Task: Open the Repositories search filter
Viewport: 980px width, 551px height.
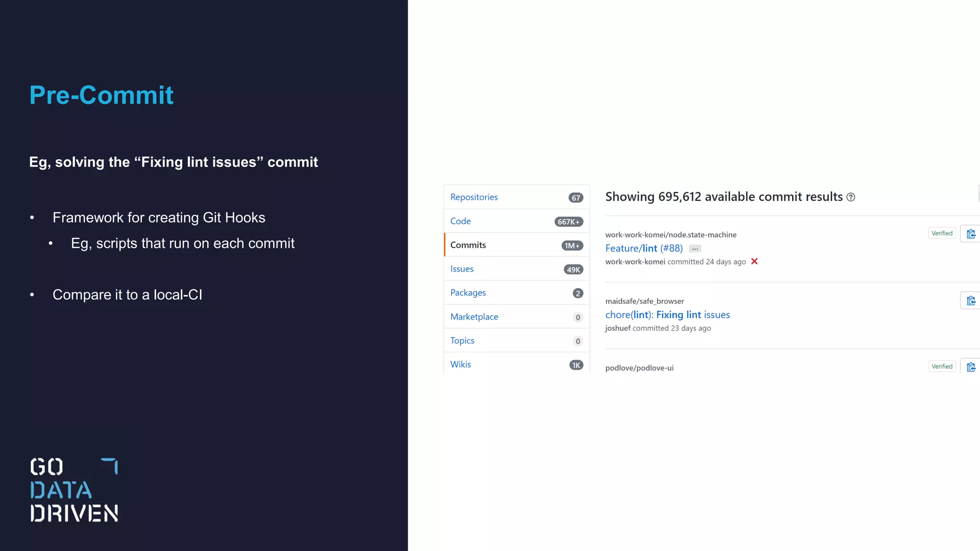Action: 517,197
